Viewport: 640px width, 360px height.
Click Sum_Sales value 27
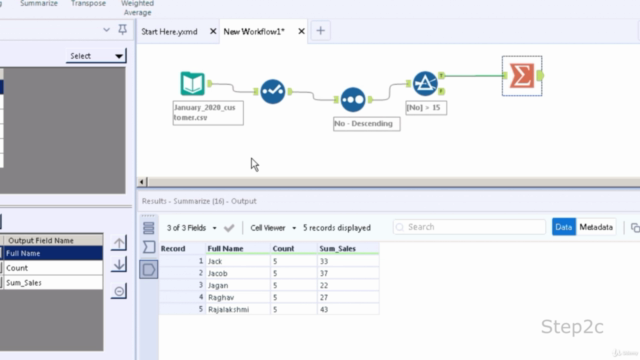(348, 297)
